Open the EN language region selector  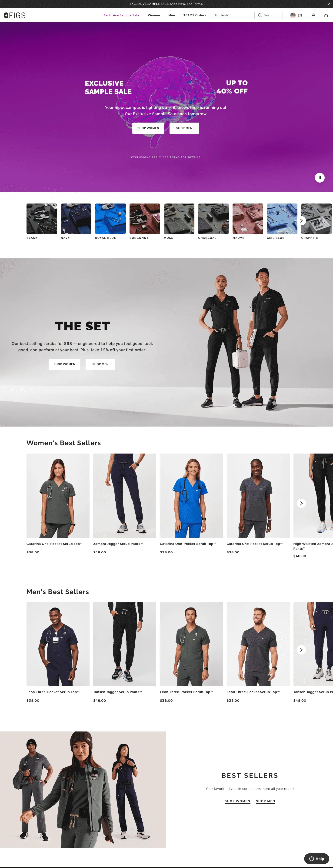pyautogui.click(x=296, y=15)
